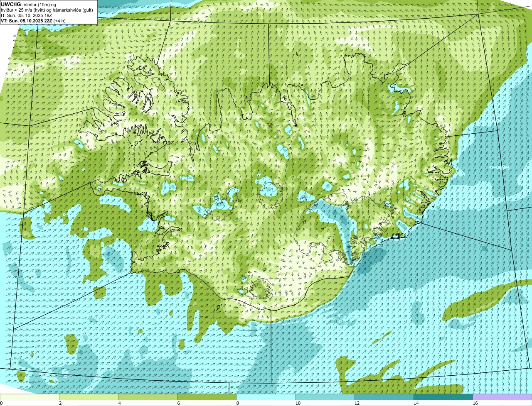Click the legend tick label '10'
The width and height of the screenshot is (532, 406).
pos(298,403)
